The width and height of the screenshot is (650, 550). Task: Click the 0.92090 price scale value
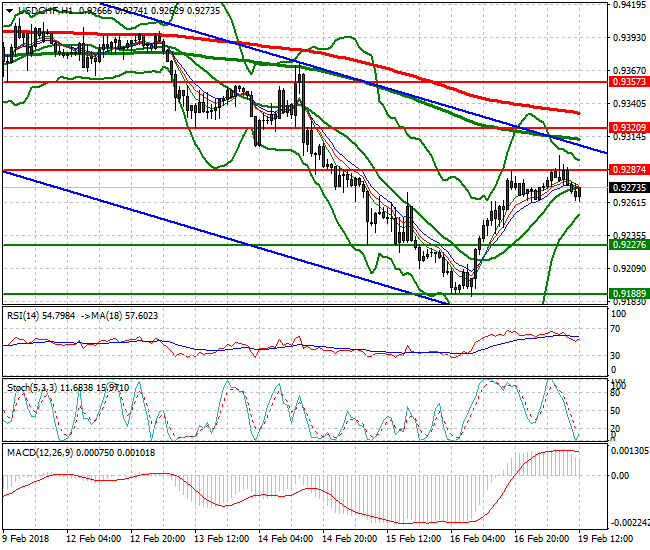click(629, 269)
